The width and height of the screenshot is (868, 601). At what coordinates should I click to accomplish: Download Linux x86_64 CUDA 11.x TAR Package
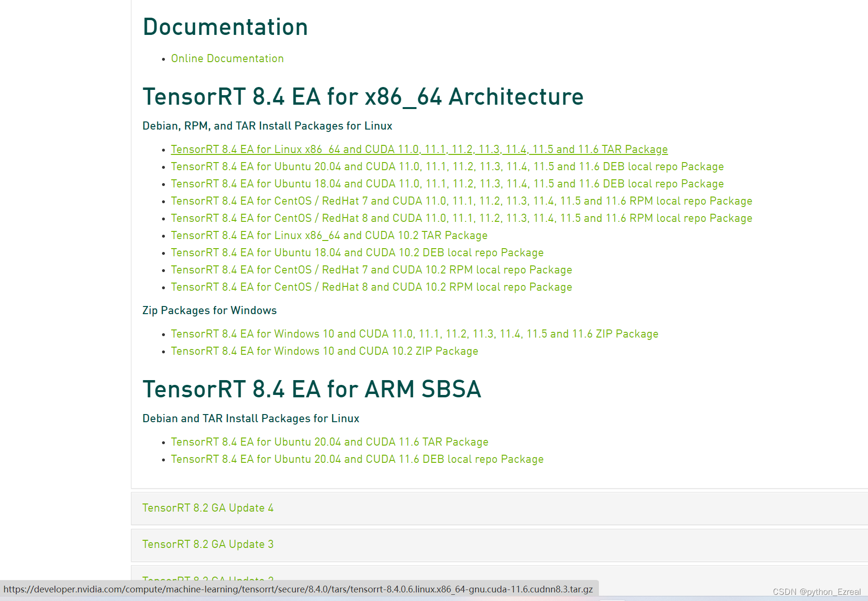click(x=419, y=149)
